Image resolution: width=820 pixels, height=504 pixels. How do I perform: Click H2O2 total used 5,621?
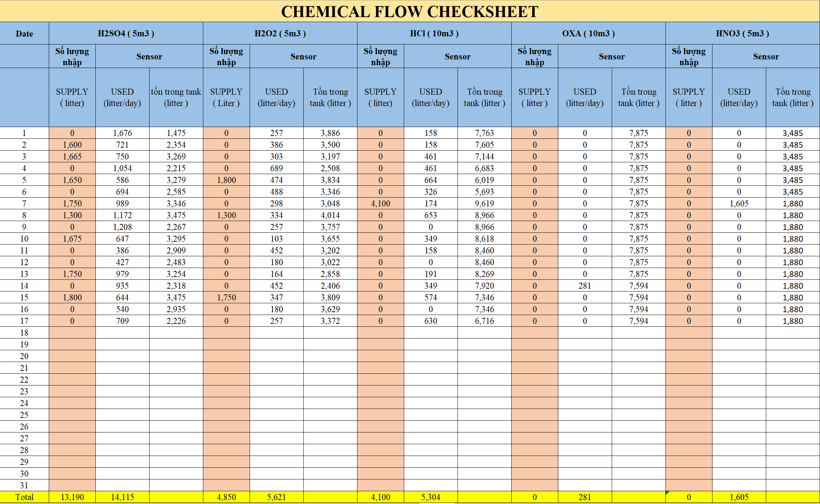[277, 497]
